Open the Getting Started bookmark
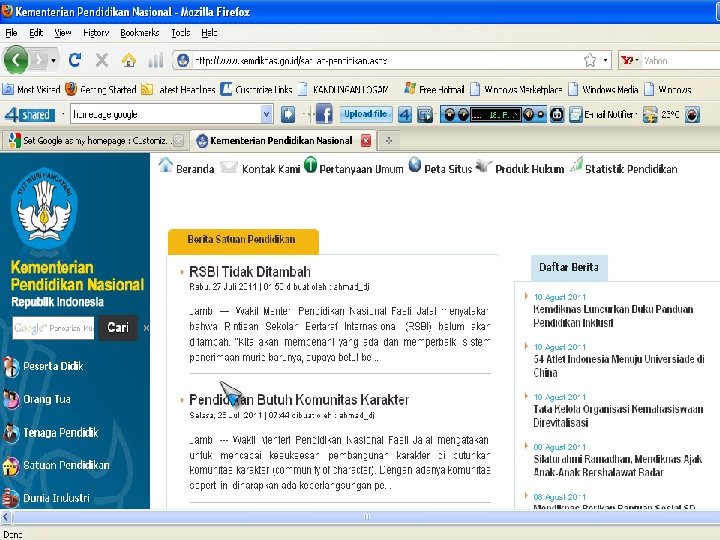Viewport: 720px width, 540px height. click(x=101, y=89)
